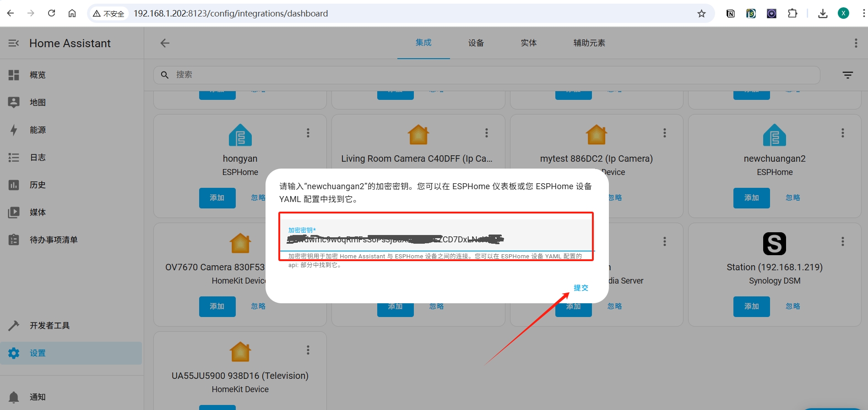Submit the encryption key with 提交

(x=581, y=288)
